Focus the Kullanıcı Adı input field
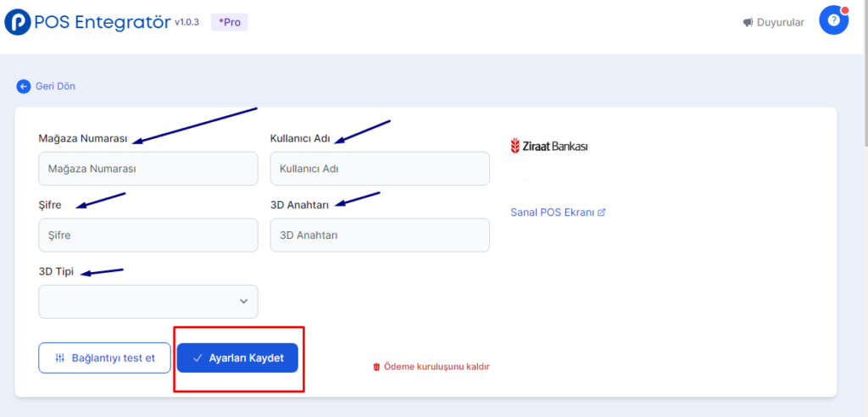 pyautogui.click(x=379, y=169)
